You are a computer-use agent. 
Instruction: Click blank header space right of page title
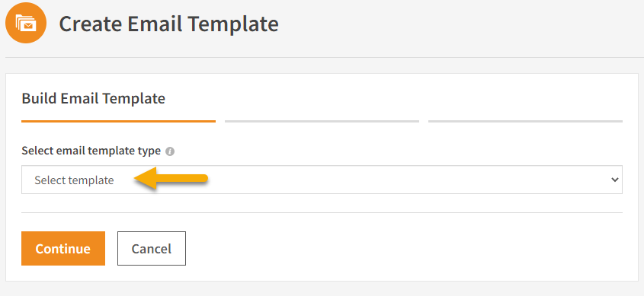point(460,24)
